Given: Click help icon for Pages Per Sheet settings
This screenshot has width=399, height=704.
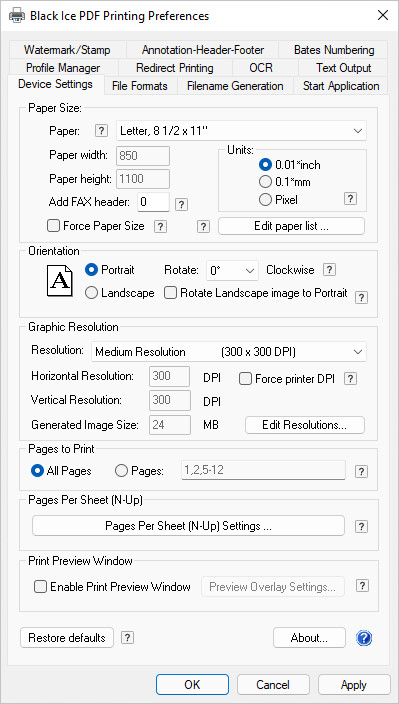Looking at the screenshot, I should pyautogui.click(x=361, y=527).
